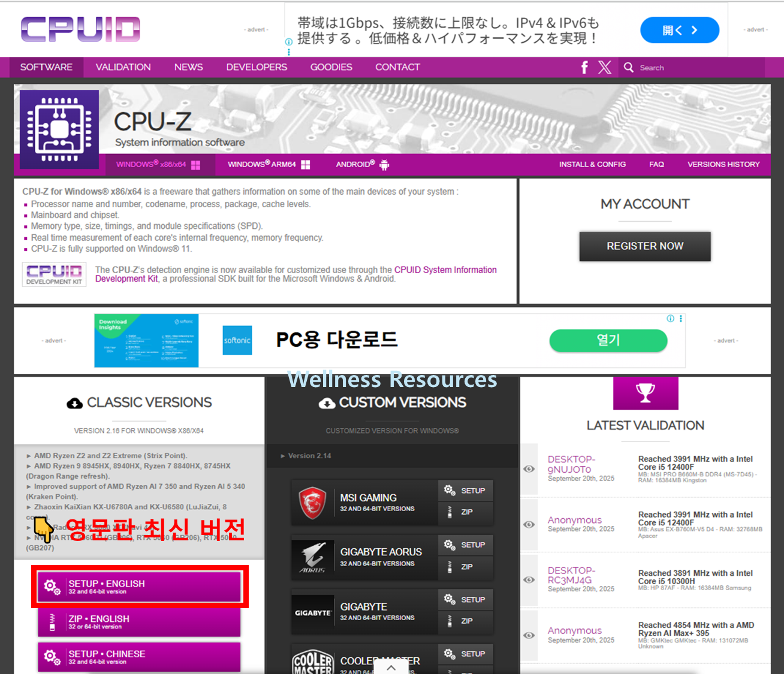Download SETUP • ENGLISH 32 and 64-bit
This screenshot has width=784, height=674.
point(139,587)
